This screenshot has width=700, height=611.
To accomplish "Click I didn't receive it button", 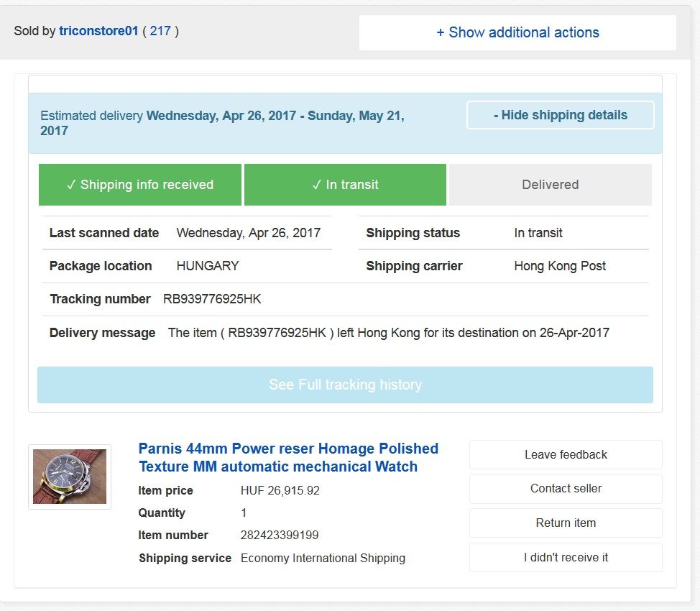I will pos(566,557).
